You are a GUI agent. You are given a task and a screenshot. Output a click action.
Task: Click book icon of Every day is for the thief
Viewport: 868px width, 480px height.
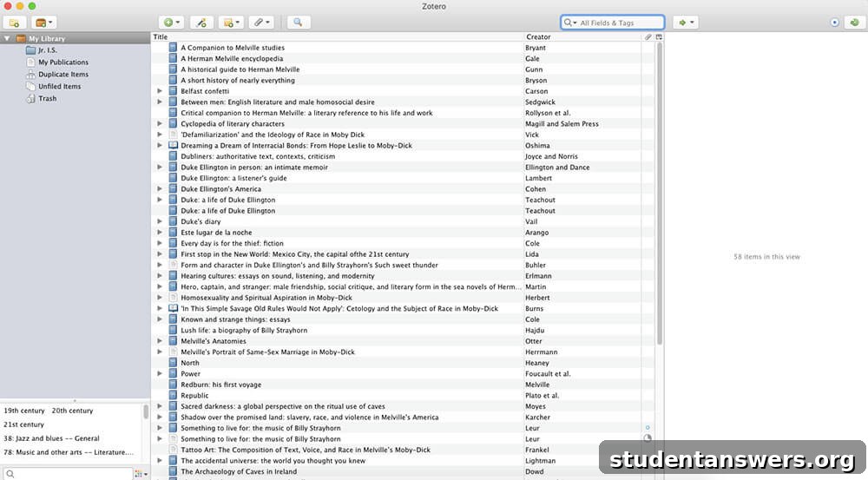tap(173, 243)
